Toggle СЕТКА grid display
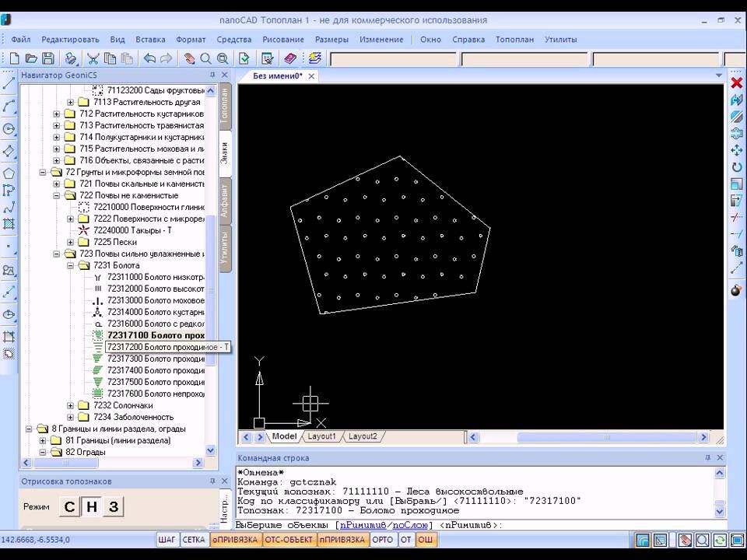This screenshot has height=560, width=747. 194,540
